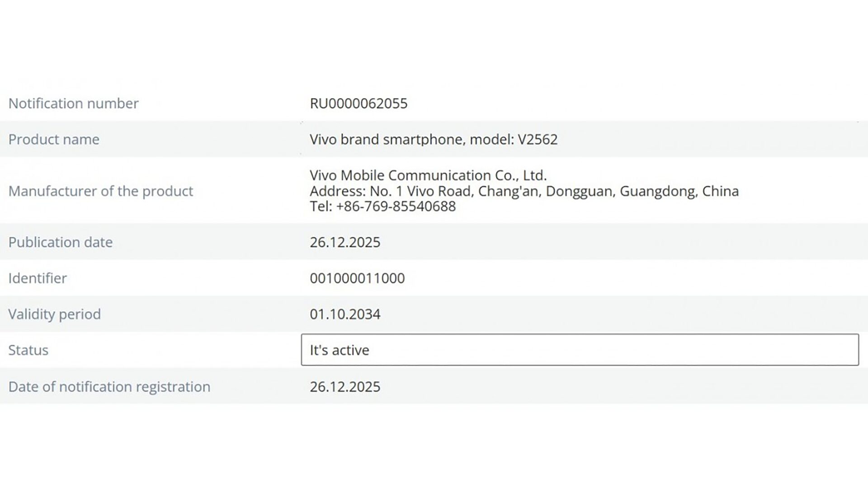Click Vivo Mobile Communication Co., Ltd. text
This screenshot has height=488, width=868.
pos(428,175)
